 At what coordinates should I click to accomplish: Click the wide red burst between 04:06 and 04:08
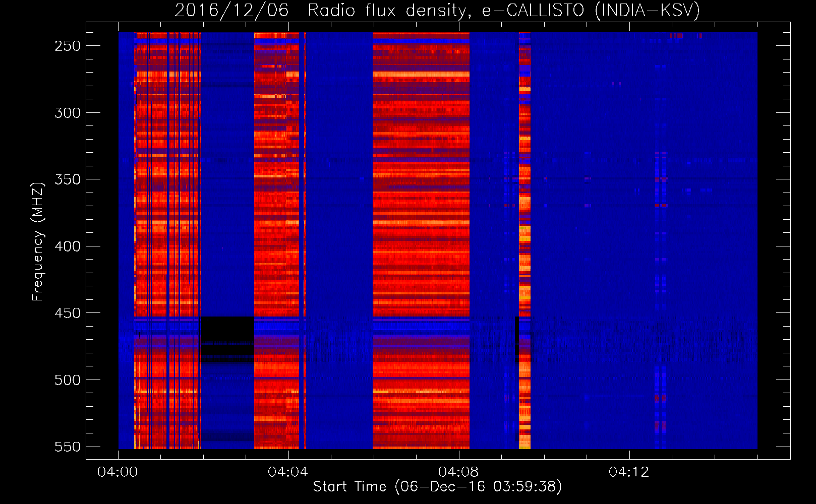[x=421, y=240]
